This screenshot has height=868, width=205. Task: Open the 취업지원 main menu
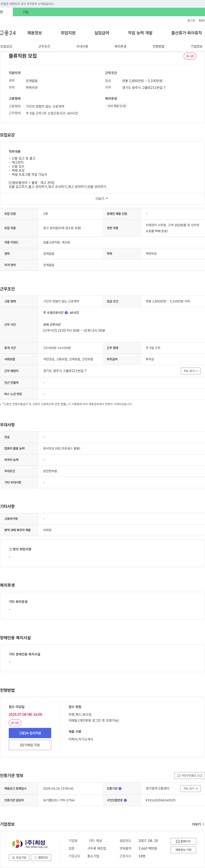click(68, 33)
